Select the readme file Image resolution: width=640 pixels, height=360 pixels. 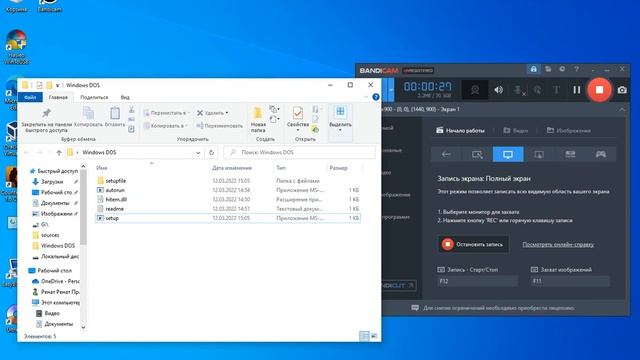pyautogui.click(x=114, y=209)
